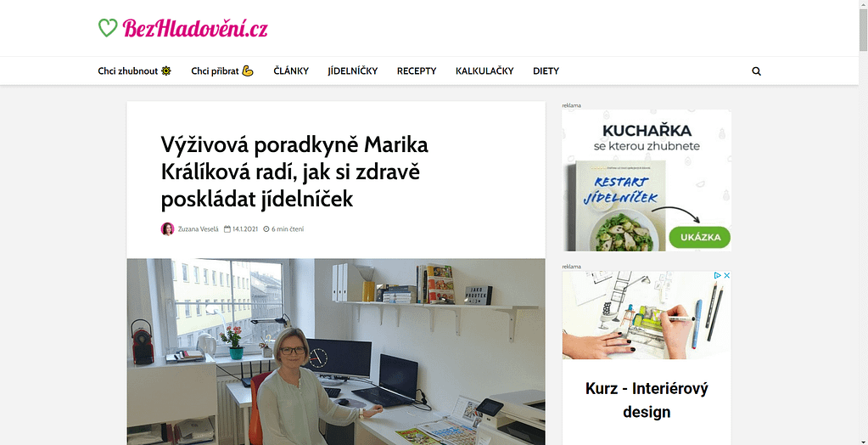The height and width of the screenshot is (445, 868).
Task: Click the sun icon beside Chci zhubnout
Action: pyautogui.click(x=166, y=71)
